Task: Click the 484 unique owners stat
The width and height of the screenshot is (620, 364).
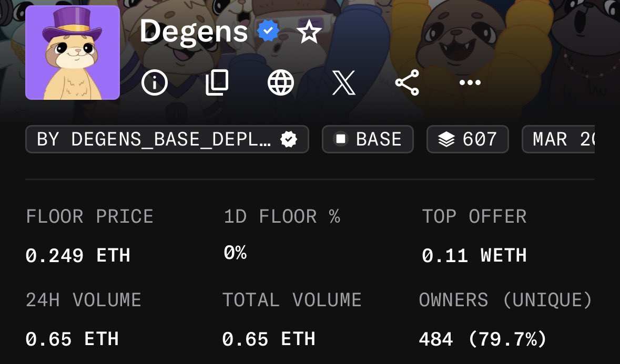Action: coord(483,339)
